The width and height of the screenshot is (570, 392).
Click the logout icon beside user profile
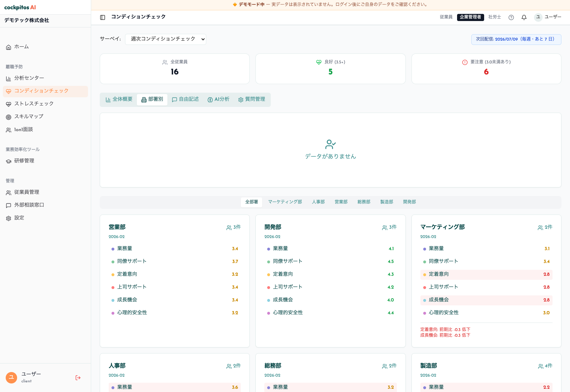click(78, 378)
